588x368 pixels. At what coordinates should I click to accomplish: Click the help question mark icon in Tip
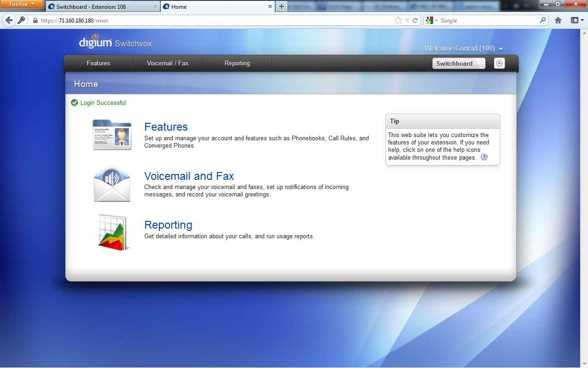(484, 157)
